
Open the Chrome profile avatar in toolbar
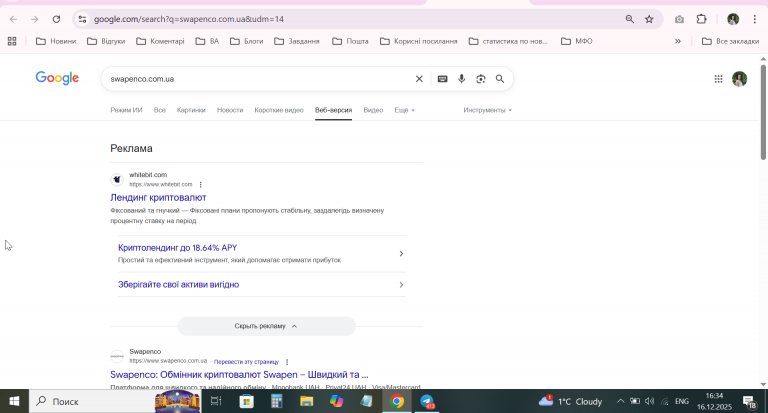point(733,19)
